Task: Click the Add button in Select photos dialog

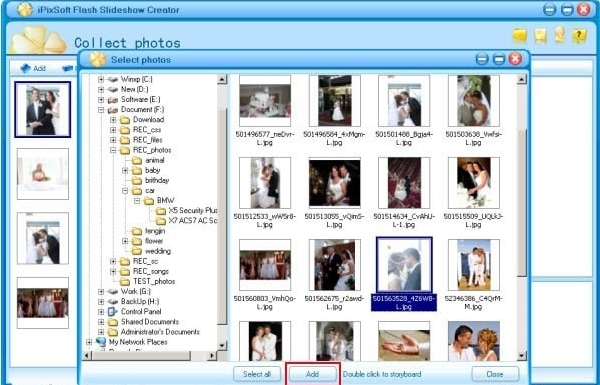Action: point(313,374)
